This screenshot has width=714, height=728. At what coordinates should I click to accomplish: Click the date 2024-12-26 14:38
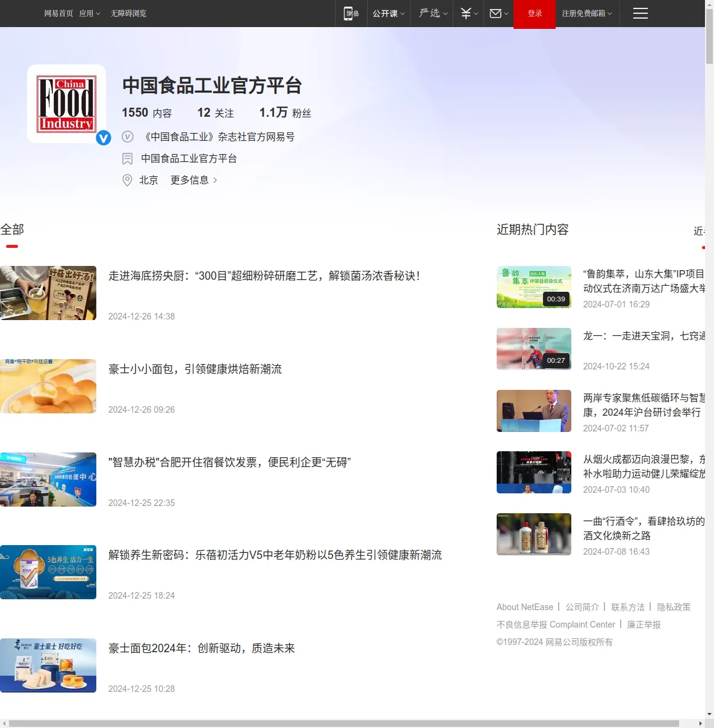click(141, 316)
